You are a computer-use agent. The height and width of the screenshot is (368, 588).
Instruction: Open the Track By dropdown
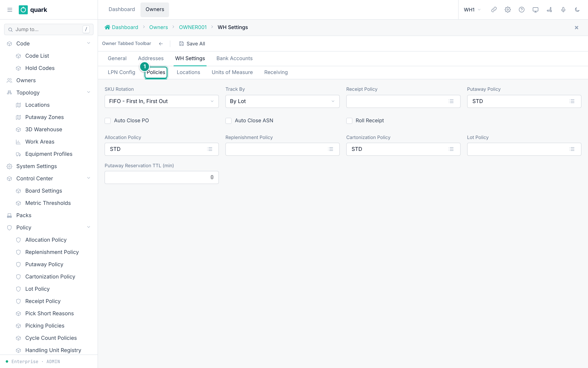[282, 101]
